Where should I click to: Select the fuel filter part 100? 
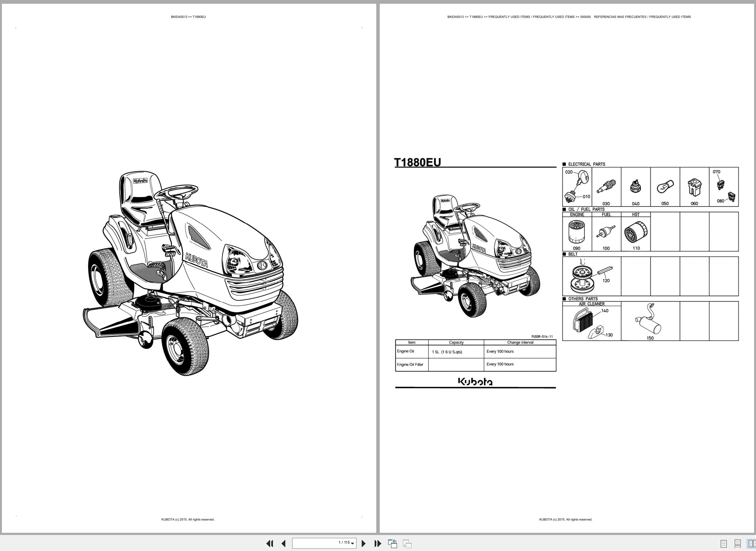[606, 234]
